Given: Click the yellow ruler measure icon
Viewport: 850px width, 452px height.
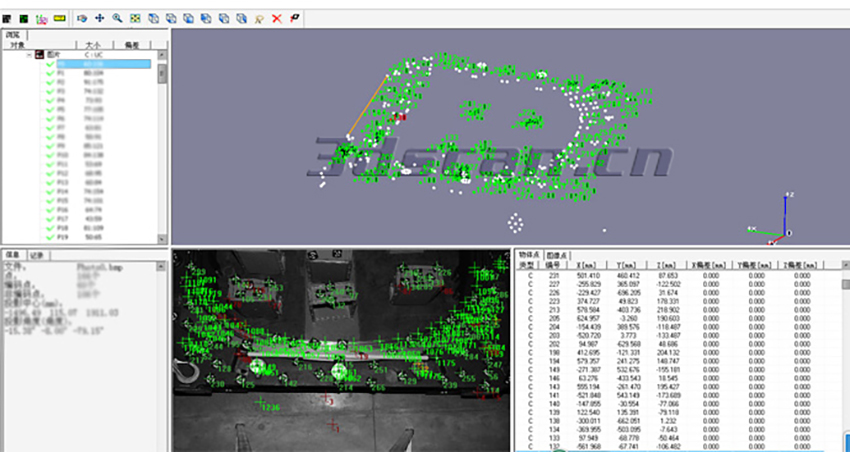Looking at the screenshot, I should point(59,18).
